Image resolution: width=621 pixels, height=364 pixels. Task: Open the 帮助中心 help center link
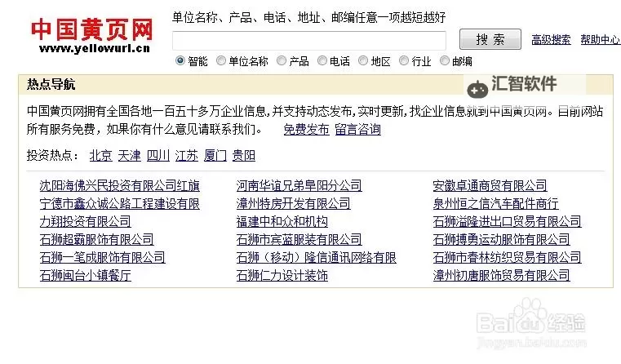(x=600, y=40)
